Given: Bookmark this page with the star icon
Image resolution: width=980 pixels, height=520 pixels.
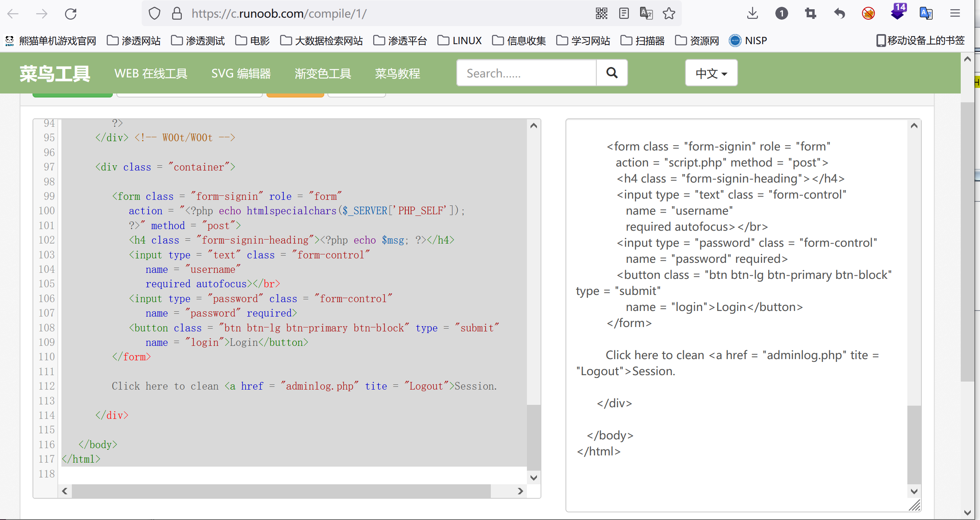Looking at the screenshot, I should click(x=669, y=14).
